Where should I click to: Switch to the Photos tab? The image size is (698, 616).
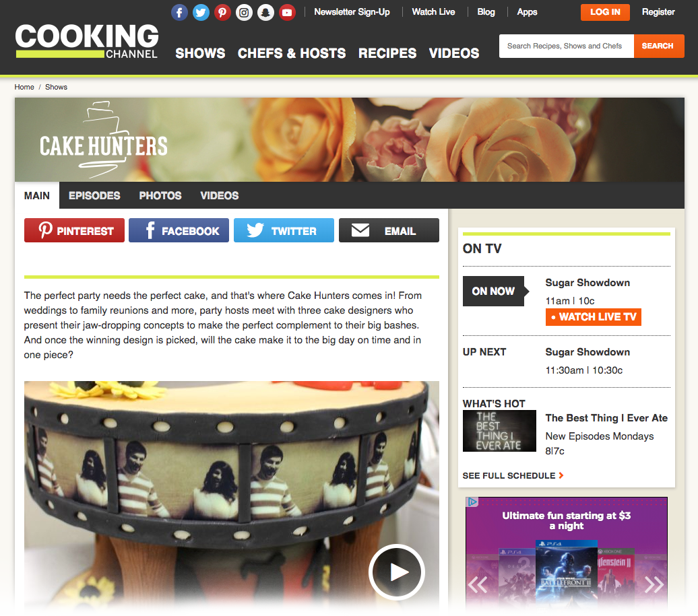(x=160, y=196)
